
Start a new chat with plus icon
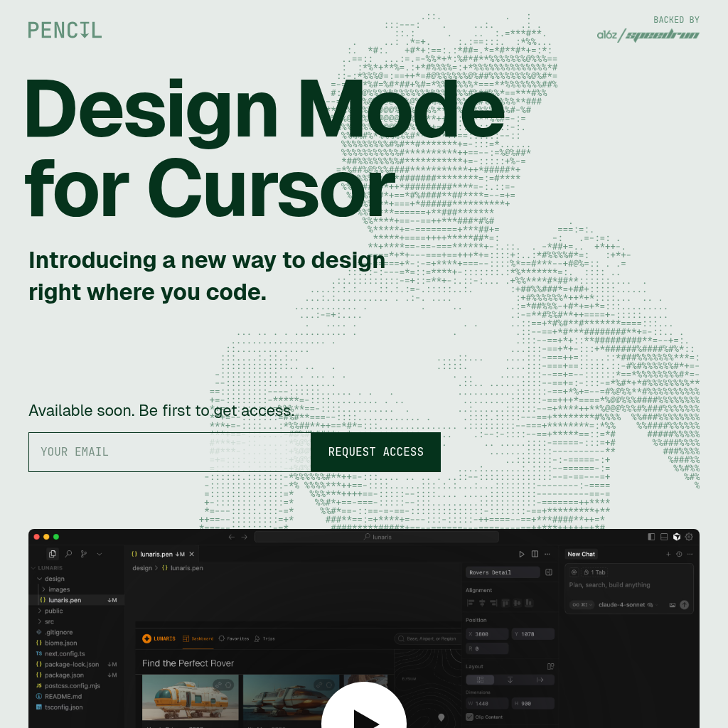point(668,554)
